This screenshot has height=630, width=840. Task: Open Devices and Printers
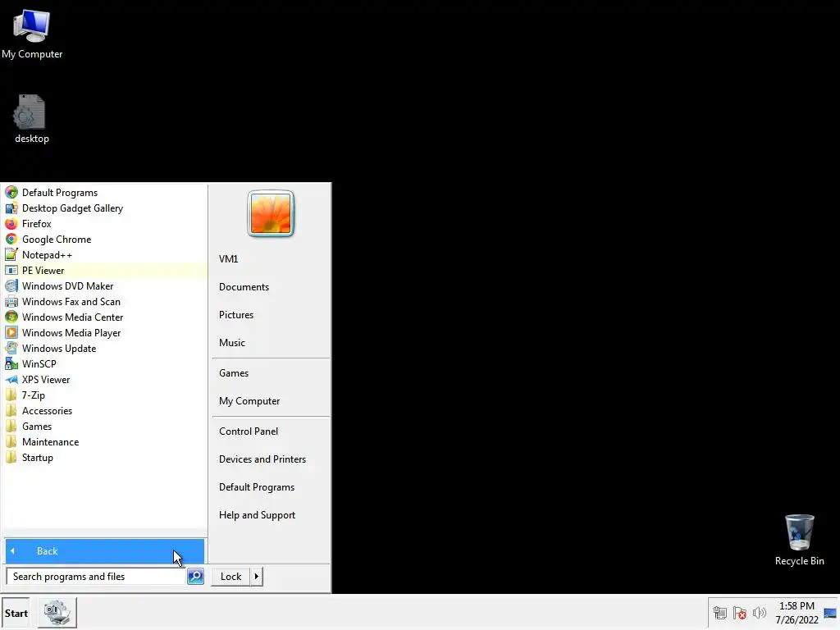[262, 459]
